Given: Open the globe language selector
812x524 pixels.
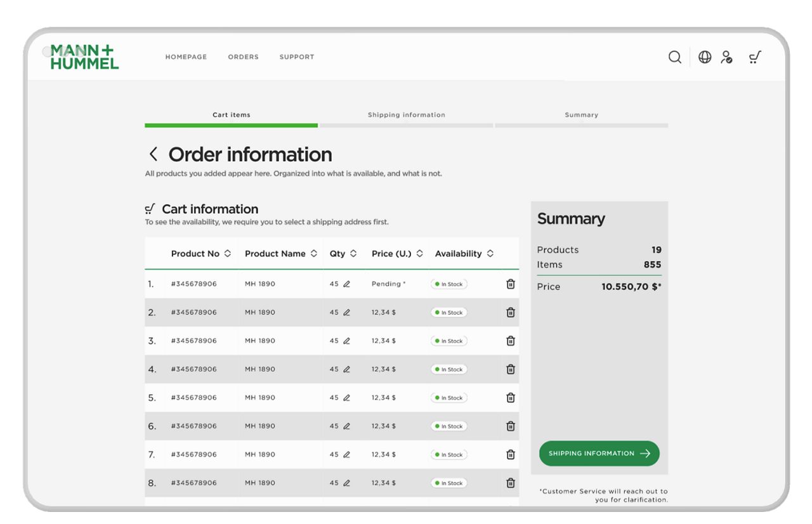Looking at the screenshot, I should (705, 57).
